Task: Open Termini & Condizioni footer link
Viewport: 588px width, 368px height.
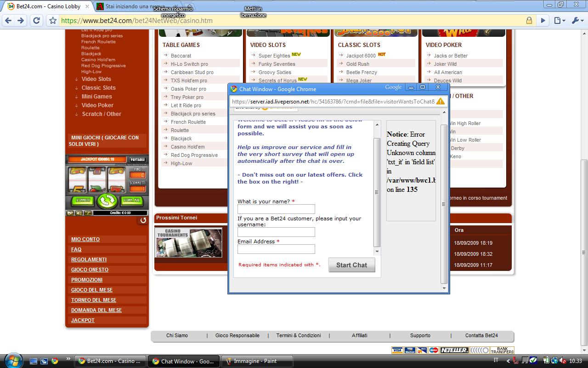Action: coord(299,335)
